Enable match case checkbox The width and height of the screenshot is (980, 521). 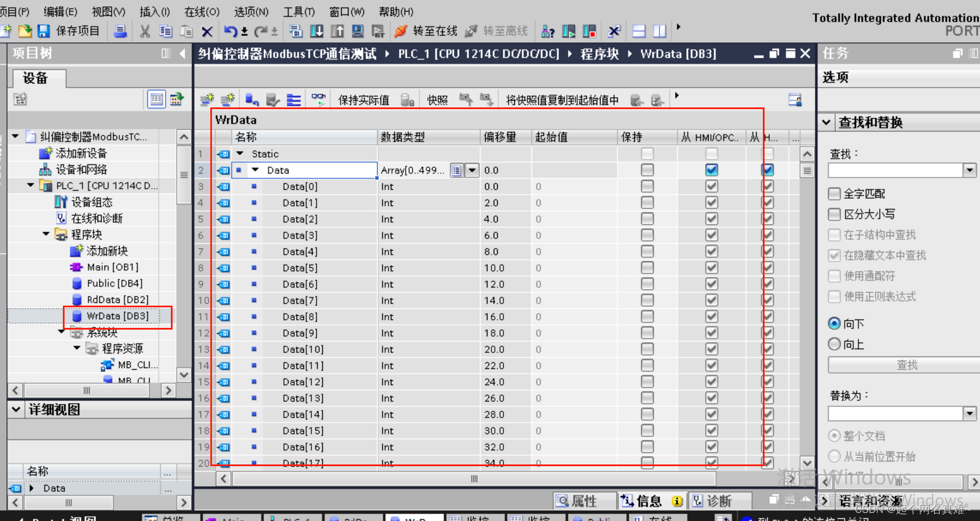(834, 214)
